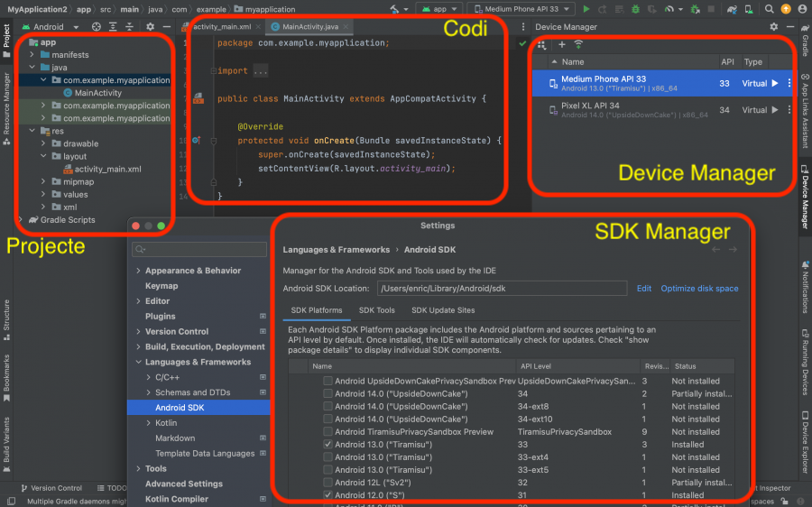Click the orange updates available icon
812x507 pixels.
click(x=786, y=9)
